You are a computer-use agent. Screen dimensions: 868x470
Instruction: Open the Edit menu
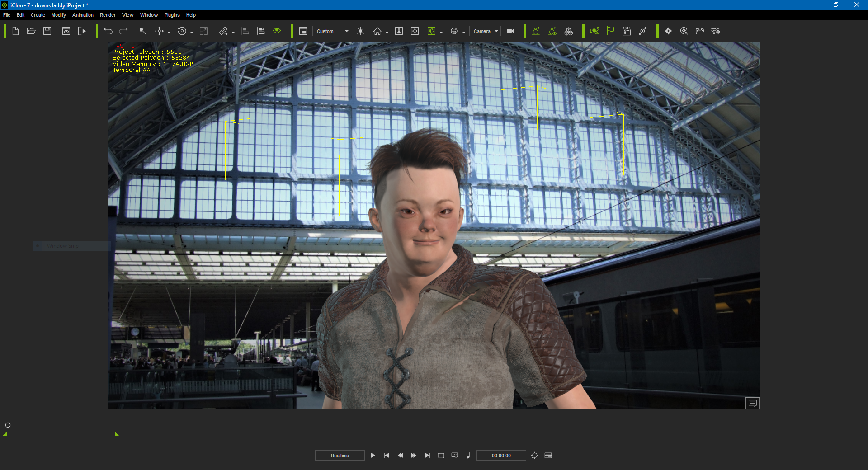point(21,15)
